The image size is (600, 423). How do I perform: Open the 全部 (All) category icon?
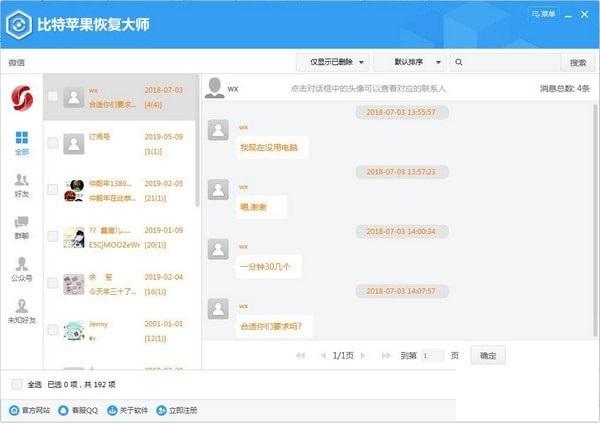22,143
